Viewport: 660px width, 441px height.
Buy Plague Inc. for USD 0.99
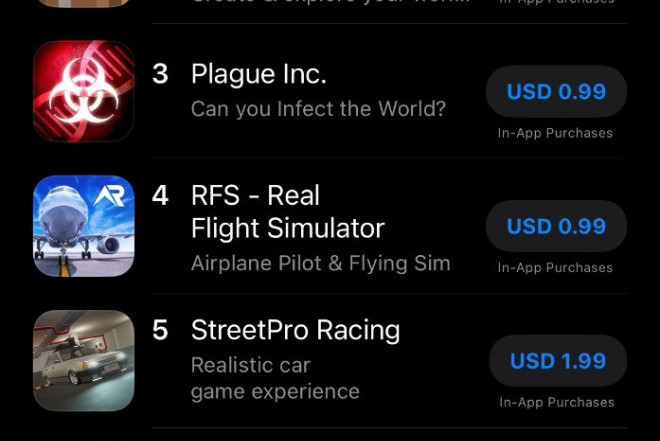(x=556, y=91)
